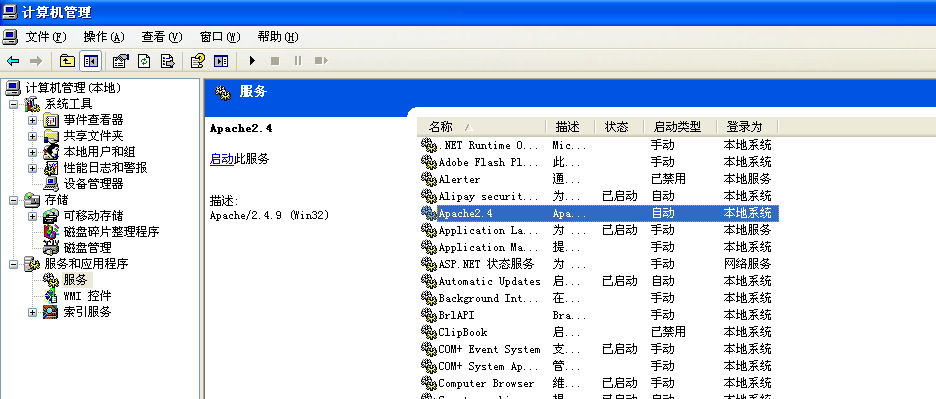Screen dimensions: 936x399
Task: Sort by the 描述 column header
Action: point(571,127)
